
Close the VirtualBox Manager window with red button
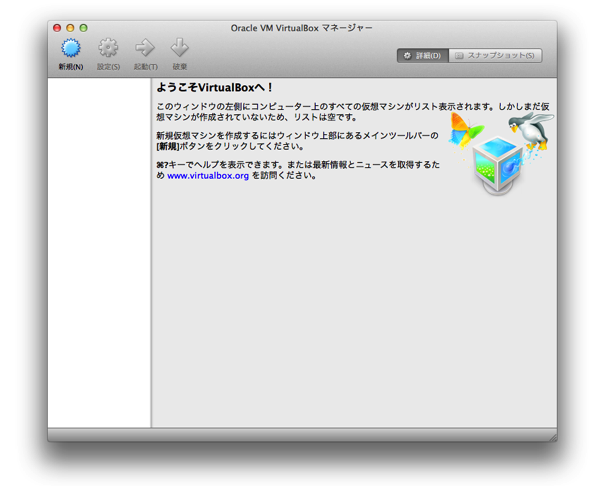57,28
